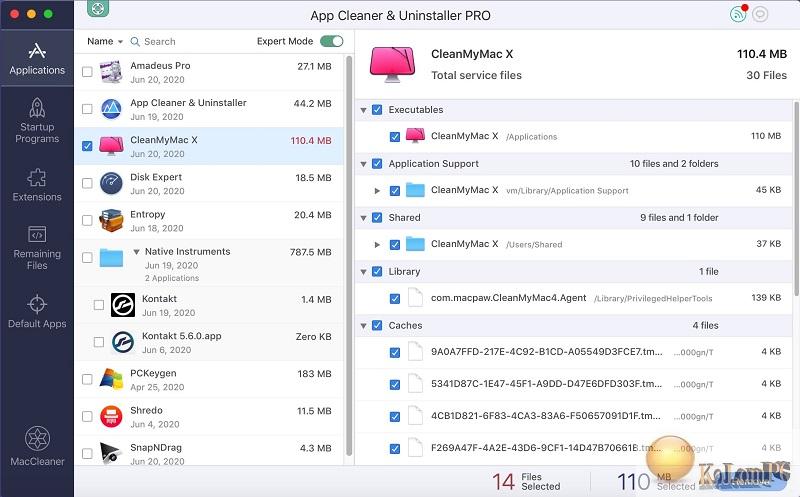Image resolution: width=800 pixels, height=497 pixels.
Task: Click cache file F269A47F-4A2E-43D6 name
Action: (546, 448)
